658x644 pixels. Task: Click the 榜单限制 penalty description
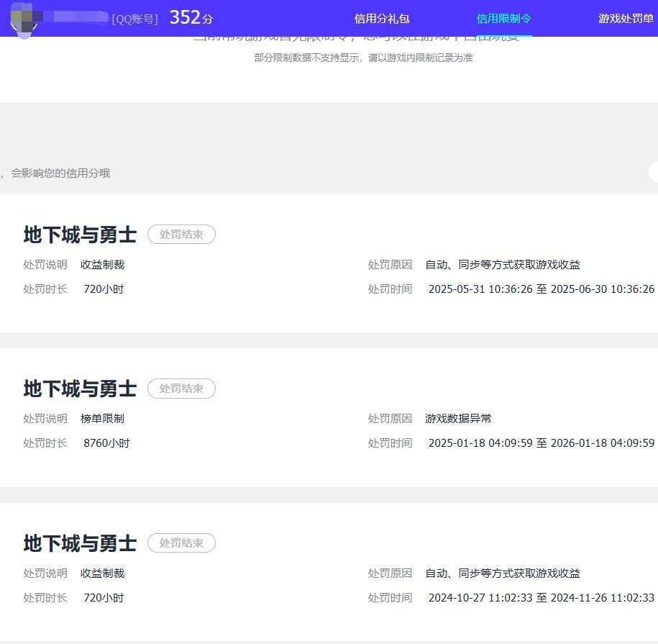[x=102, y=419]
